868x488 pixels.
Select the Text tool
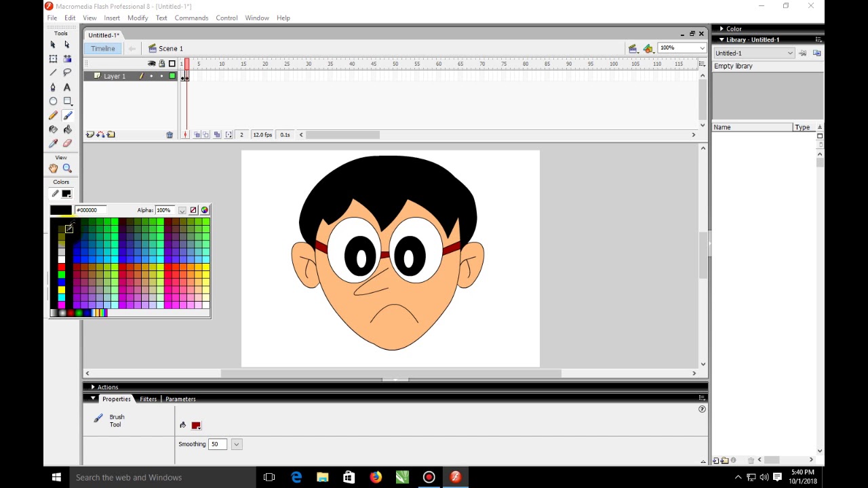67,87
